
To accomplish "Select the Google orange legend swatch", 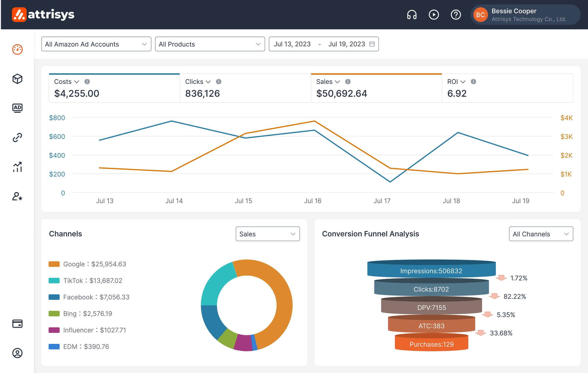I will (54, 264).
